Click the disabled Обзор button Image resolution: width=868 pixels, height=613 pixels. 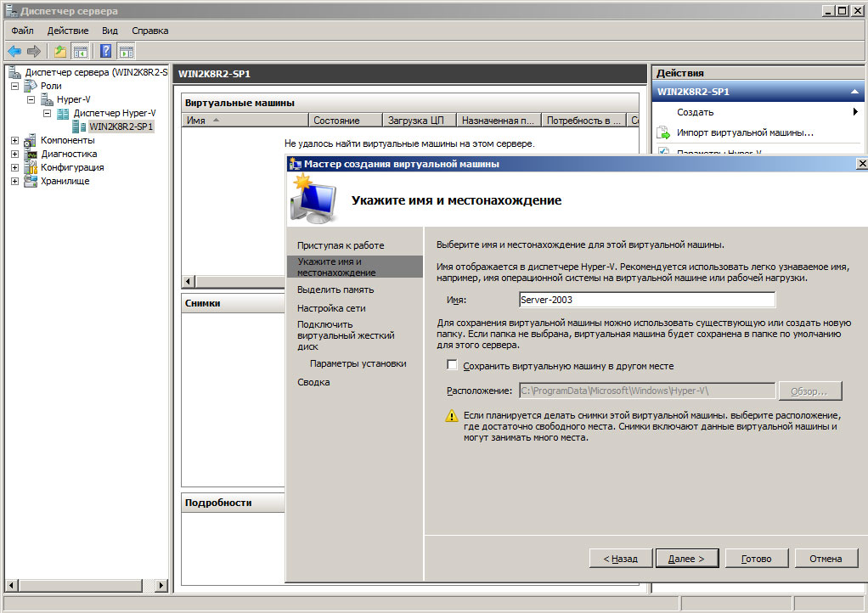[810, 391]
